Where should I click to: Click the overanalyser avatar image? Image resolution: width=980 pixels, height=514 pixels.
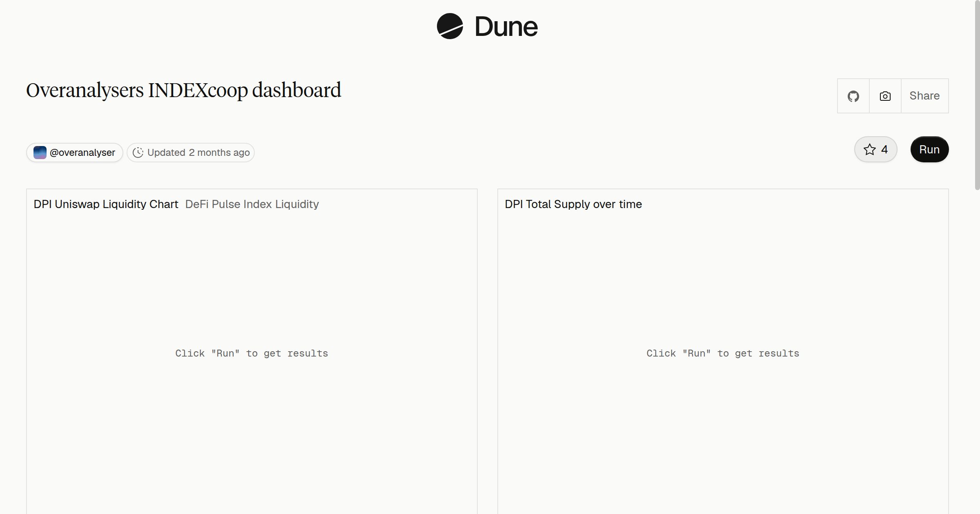point(40,153)
